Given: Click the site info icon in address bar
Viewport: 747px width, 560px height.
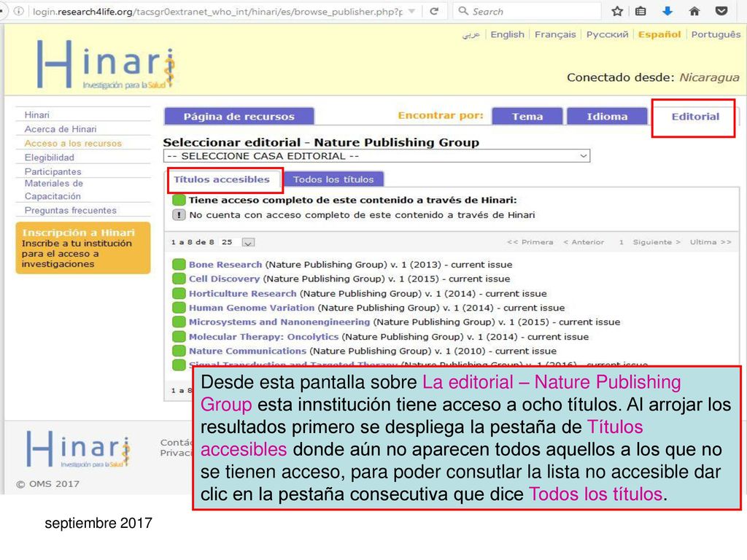Looking at the screenshot, I should 18,11.
